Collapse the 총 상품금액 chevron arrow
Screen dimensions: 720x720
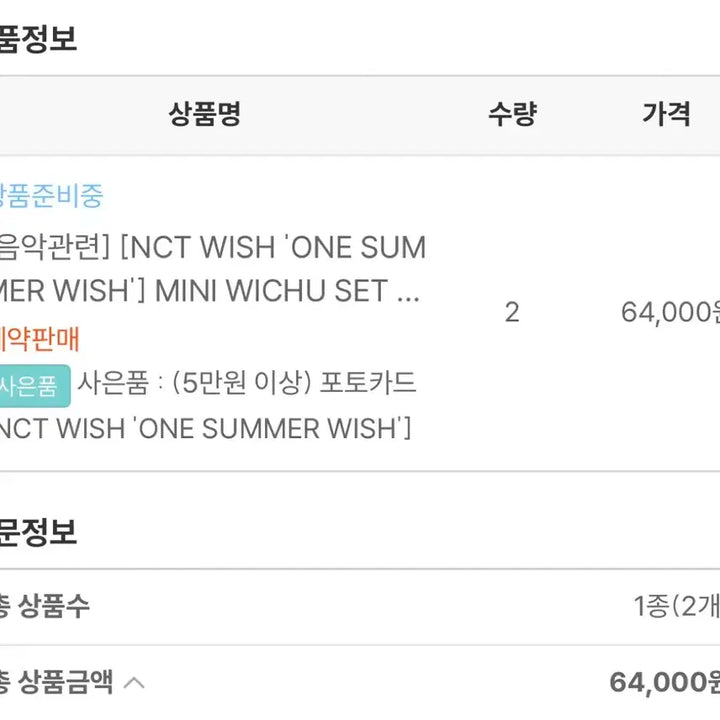pos(134,683)
